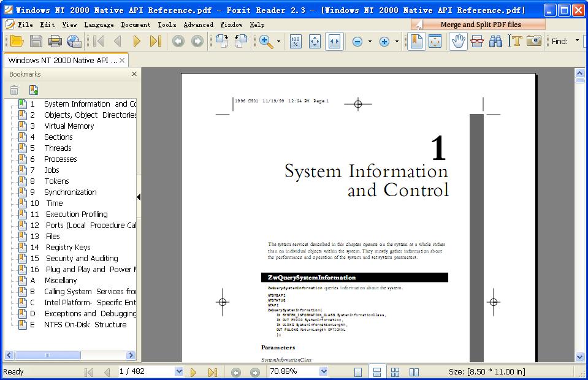Set actual size 100% view
This screenshot has height=380, width=588.
click(x=296, y=41)
